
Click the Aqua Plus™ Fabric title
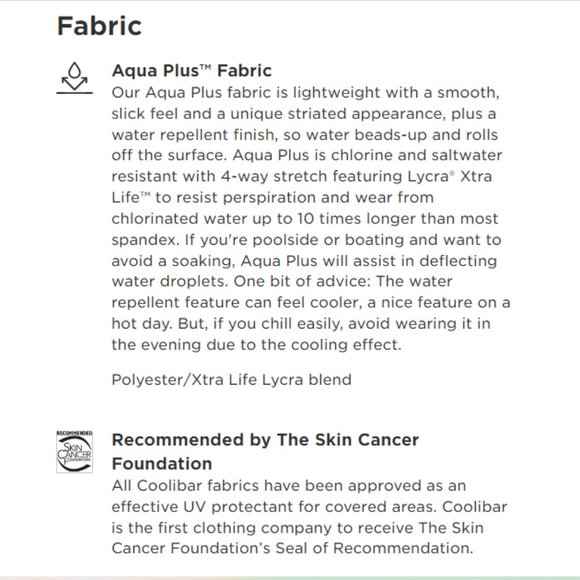coord(192,70)
